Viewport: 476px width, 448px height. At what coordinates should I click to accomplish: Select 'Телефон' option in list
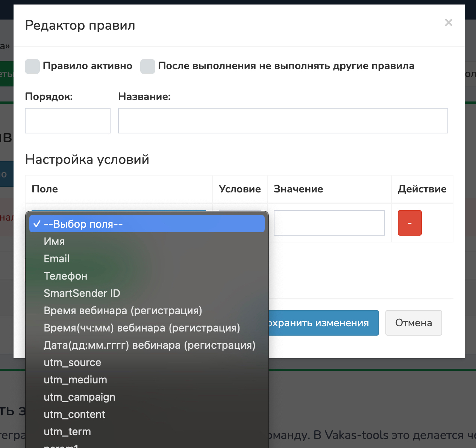65,276
